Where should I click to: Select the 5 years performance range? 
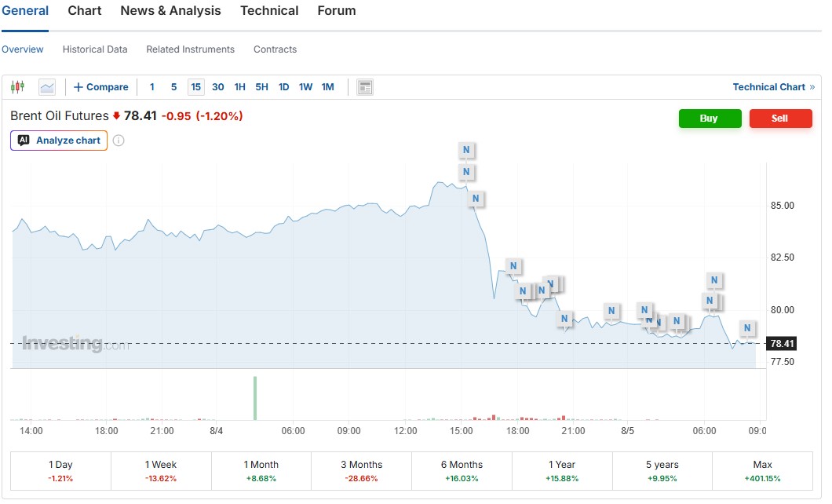tap(662, 471)
